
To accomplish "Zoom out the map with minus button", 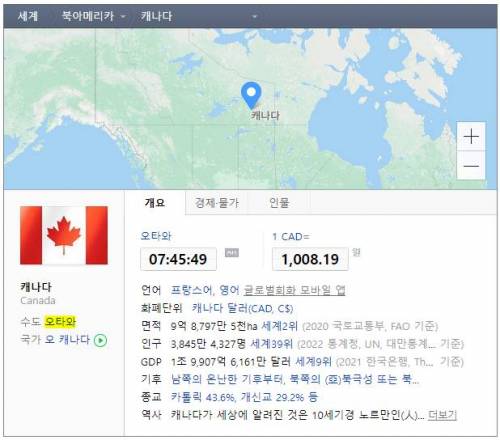I will click(x=471, y=166).
